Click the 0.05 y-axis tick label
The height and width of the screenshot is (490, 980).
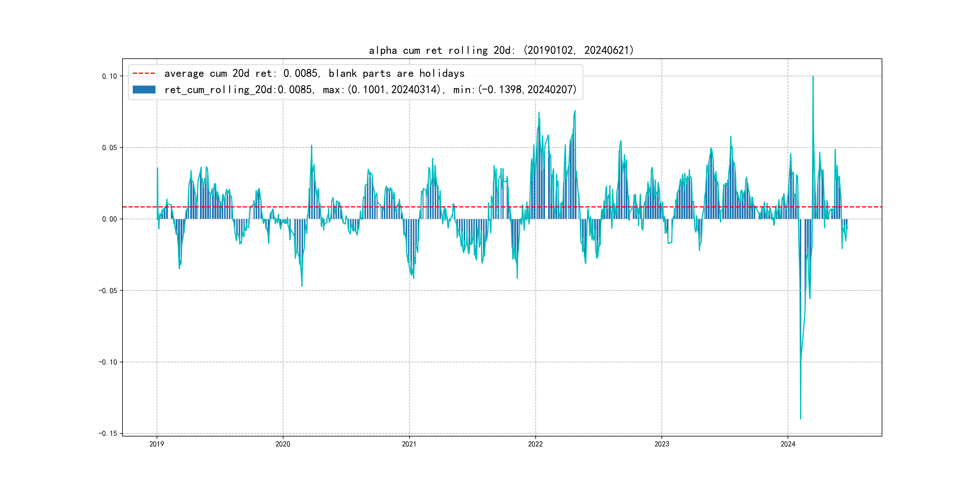click(109, 148)
